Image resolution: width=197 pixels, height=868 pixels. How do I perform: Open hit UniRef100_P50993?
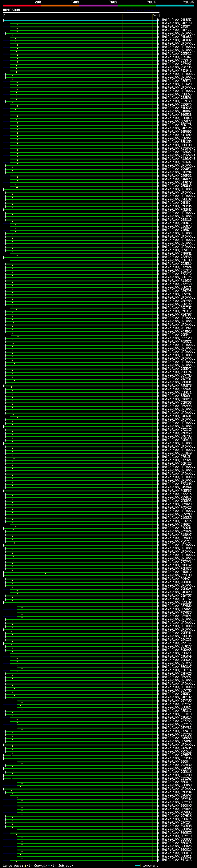(177, 406)
